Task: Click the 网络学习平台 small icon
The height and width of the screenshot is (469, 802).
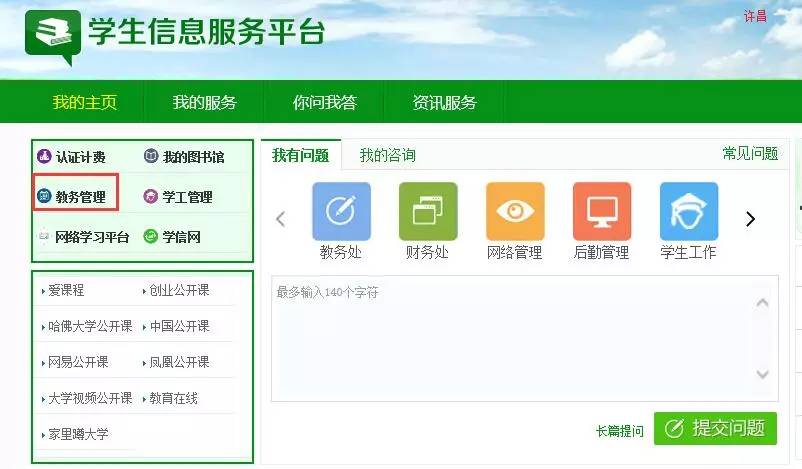Action: pyautogui.click(x=44, y=236)
